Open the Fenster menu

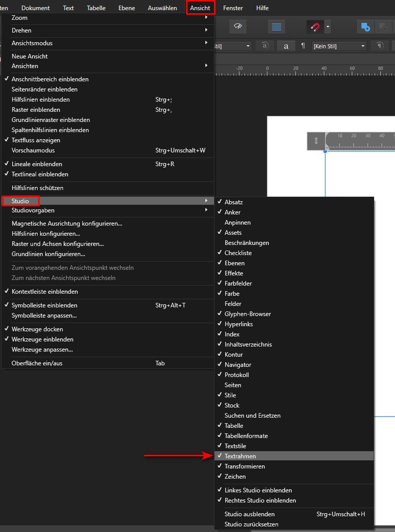[233, 8]
